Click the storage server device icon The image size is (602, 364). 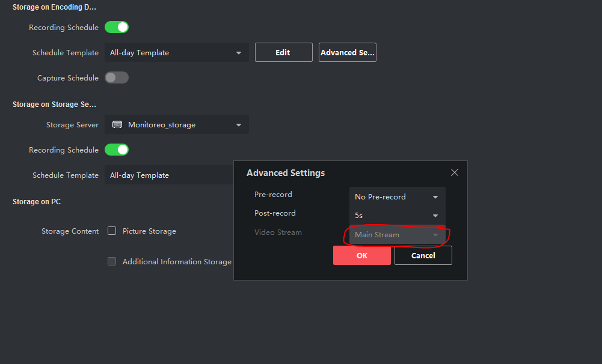[118, 125]
